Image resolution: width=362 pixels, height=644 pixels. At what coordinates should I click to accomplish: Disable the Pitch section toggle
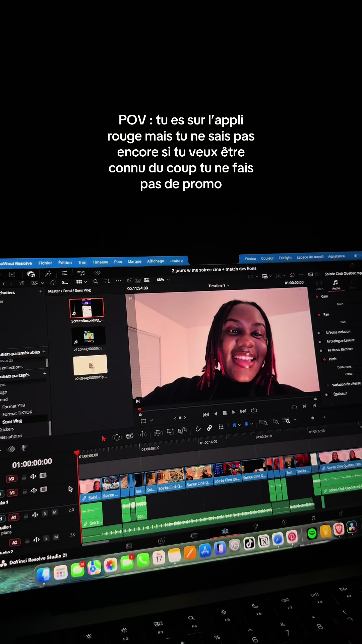pos(324,359)
